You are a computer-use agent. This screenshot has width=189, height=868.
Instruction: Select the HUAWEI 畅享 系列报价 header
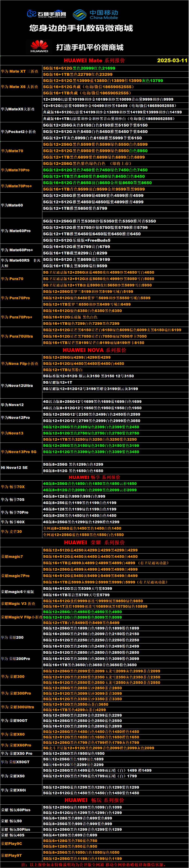(x=94, y=477)
